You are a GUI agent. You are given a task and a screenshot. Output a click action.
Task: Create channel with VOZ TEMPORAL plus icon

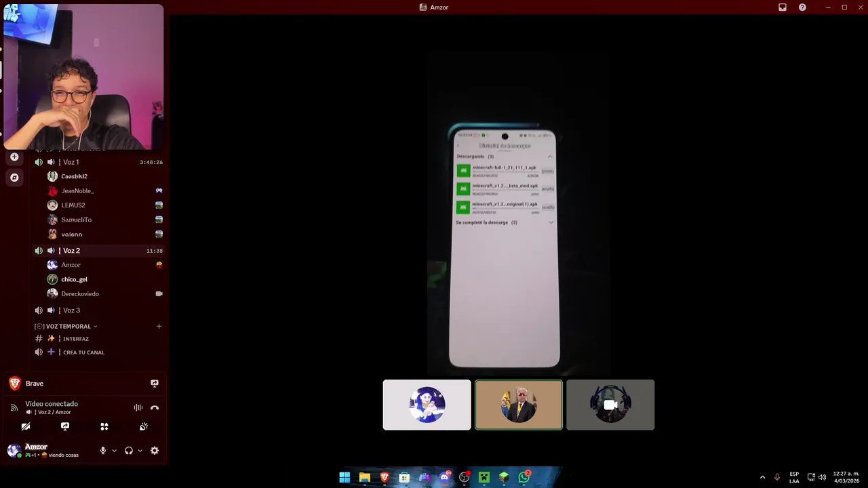tap(159, 327)
